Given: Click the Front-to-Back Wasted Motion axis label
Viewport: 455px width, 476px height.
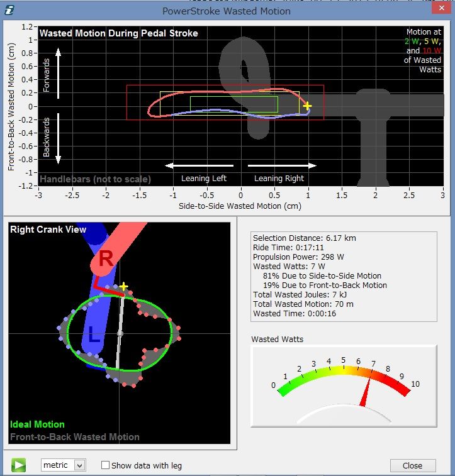Looking at the screenshot, I should tap(11, 107).
